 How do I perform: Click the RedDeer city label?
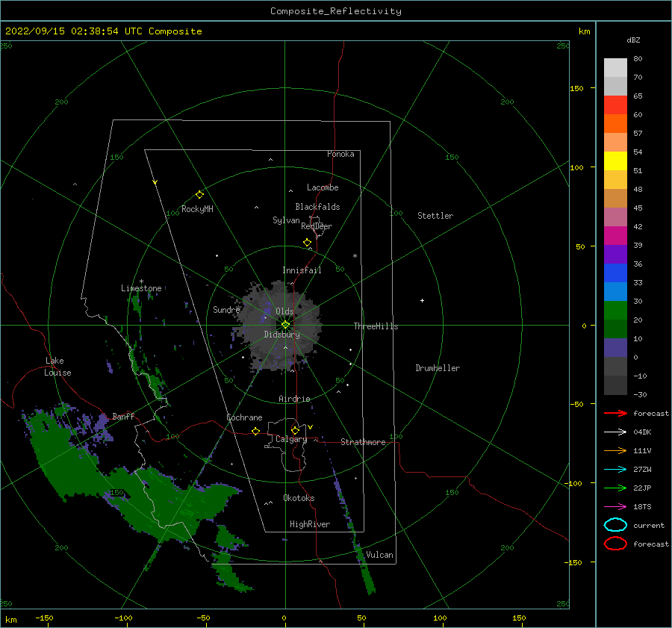click(317, 226)
